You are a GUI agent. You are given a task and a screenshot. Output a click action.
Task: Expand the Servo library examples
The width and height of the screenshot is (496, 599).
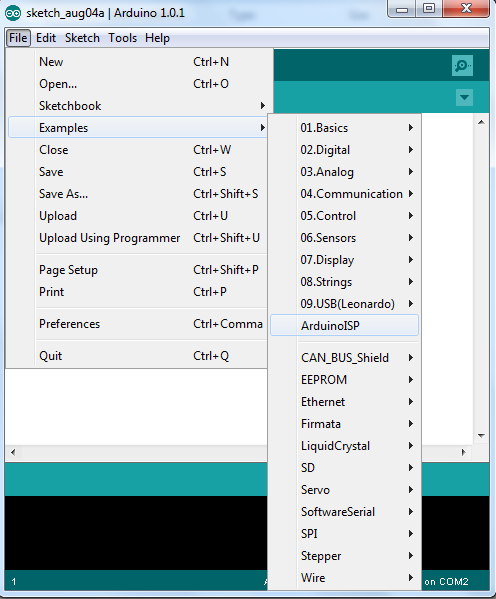tap(344, 490)
